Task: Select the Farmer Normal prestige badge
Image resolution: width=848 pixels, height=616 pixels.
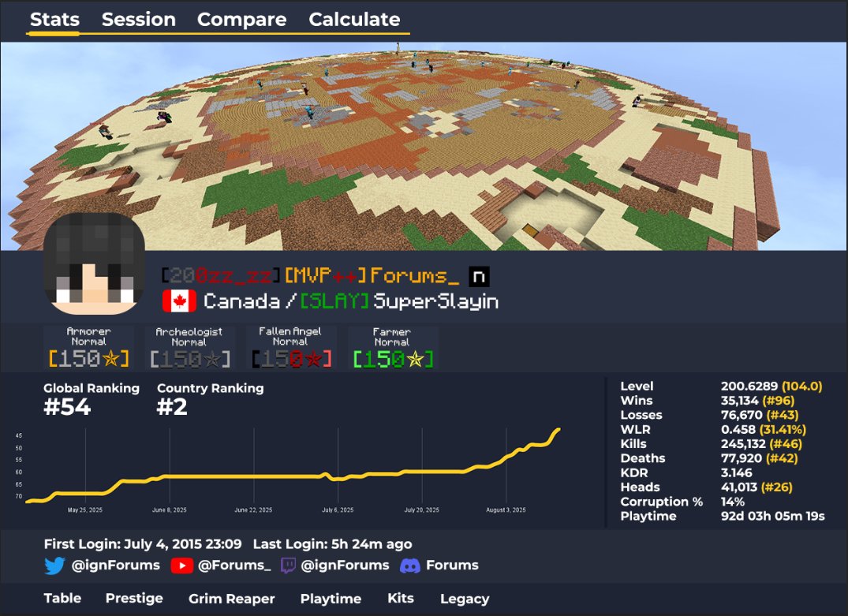Action: (x=392, y=345)
